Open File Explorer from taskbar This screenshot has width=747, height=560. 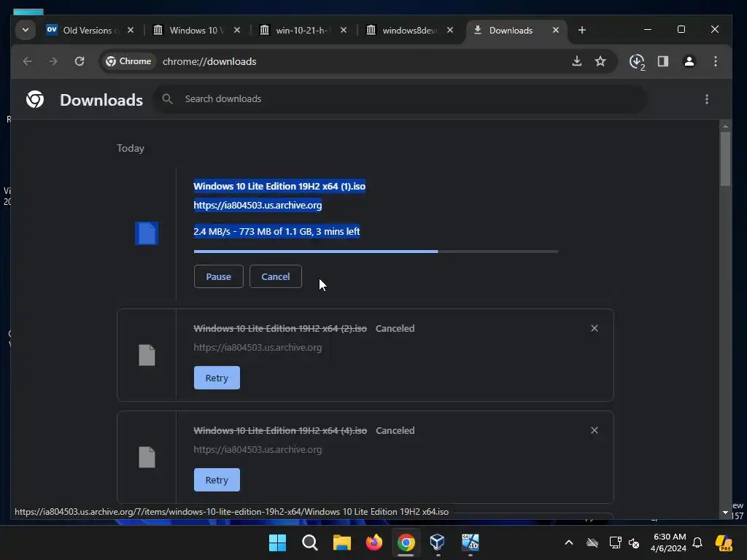[x=341, y=542]
